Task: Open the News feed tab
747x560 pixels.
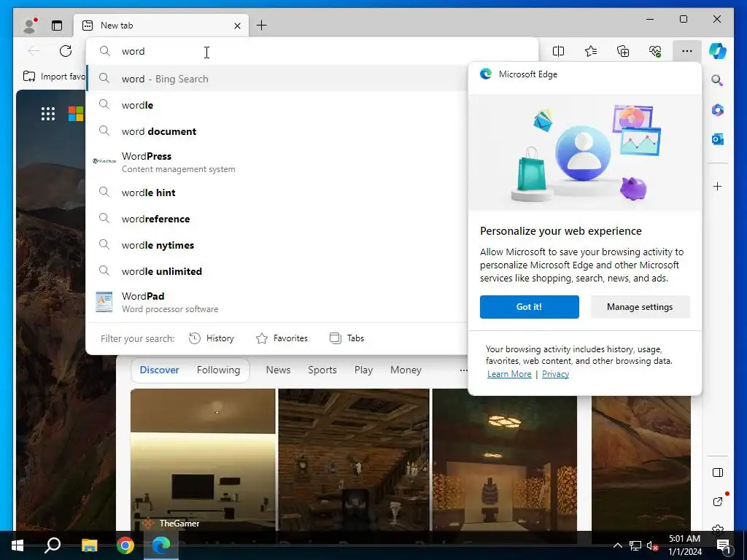Action: tap(278, 370)
